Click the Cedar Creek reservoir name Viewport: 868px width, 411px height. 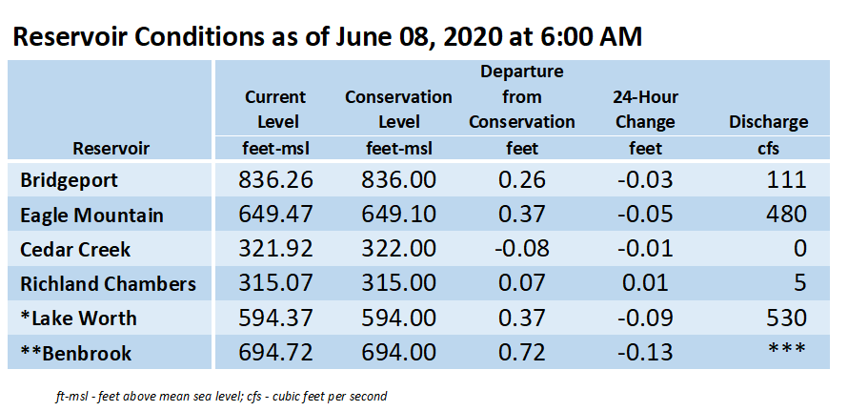coord(75,249)
